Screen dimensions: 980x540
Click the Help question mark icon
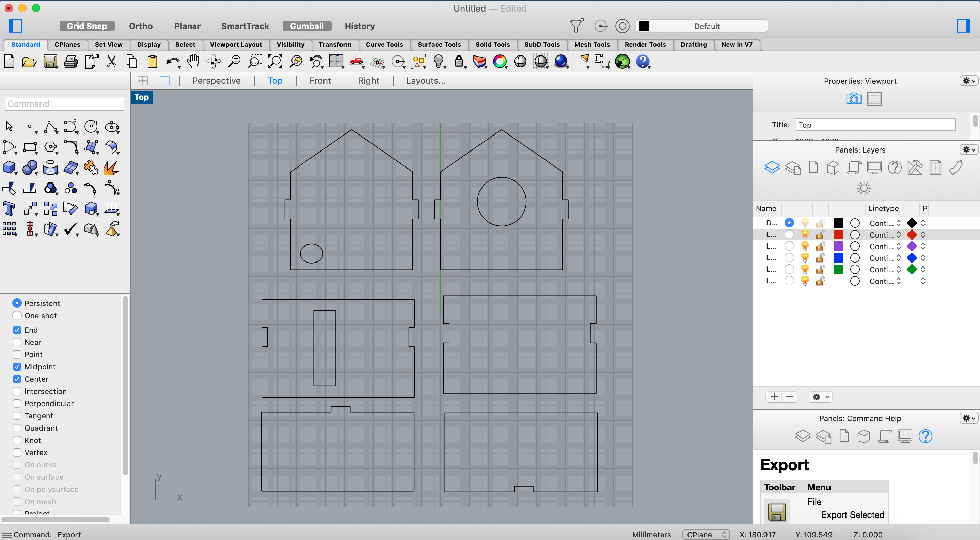[x=643, y=62]
